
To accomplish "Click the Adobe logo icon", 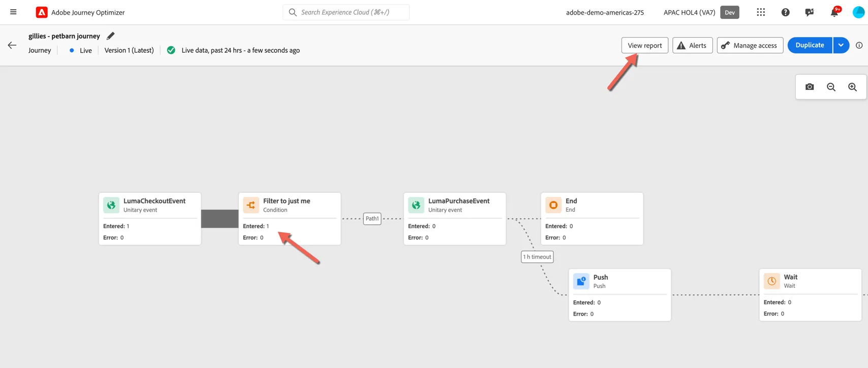I will click(42, 12).
